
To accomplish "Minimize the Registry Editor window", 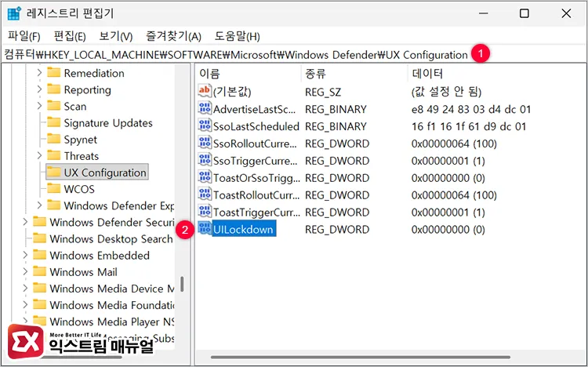I will [x=484, y=13].
